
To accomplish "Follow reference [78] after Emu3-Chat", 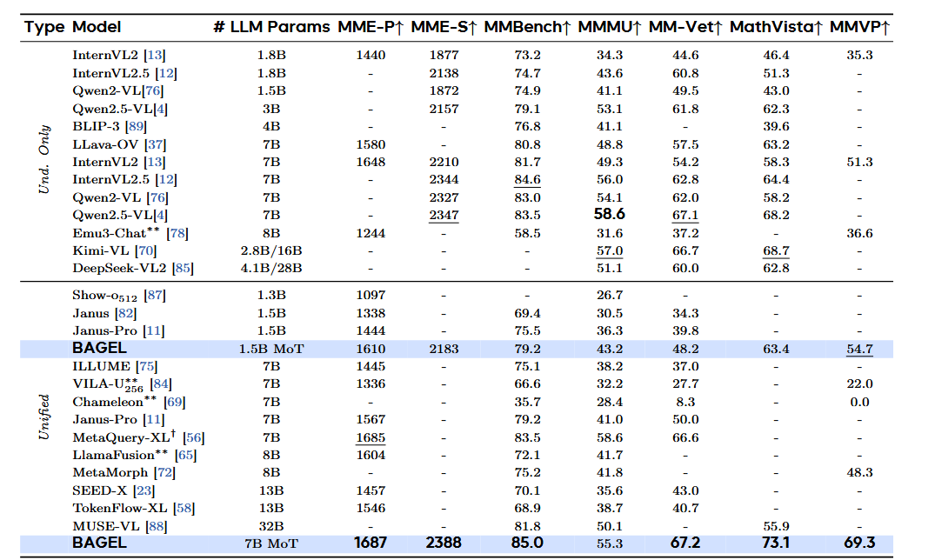I will pyautogui.click(x=177, y=233).
